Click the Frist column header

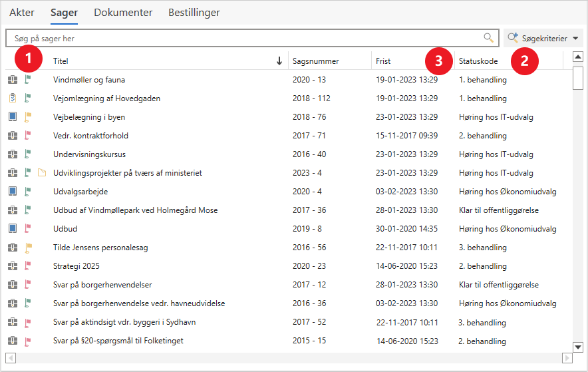[x=383, y=61]
